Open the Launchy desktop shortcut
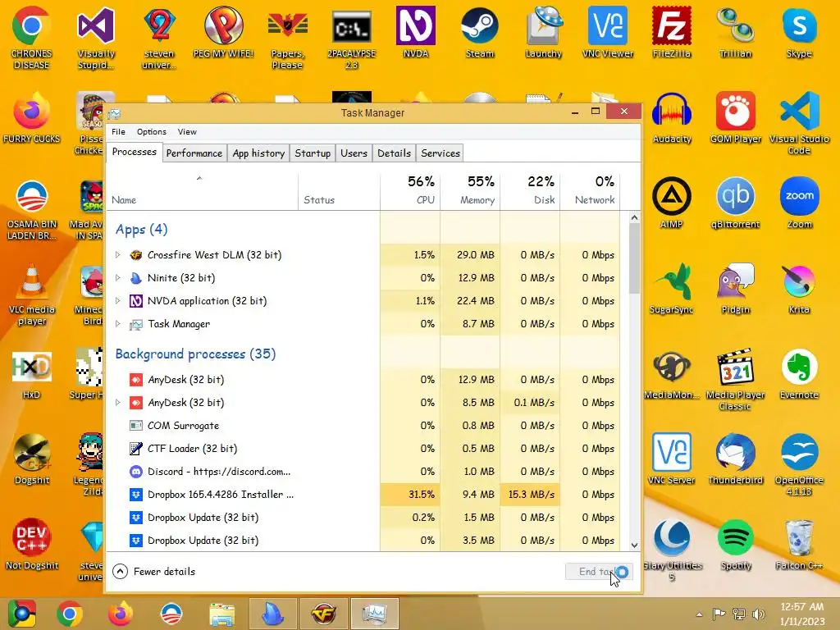840x630 pixels. coord(543,33)
